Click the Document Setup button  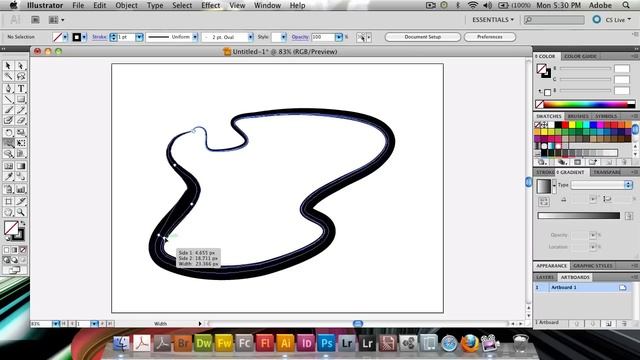click(422, 37)
